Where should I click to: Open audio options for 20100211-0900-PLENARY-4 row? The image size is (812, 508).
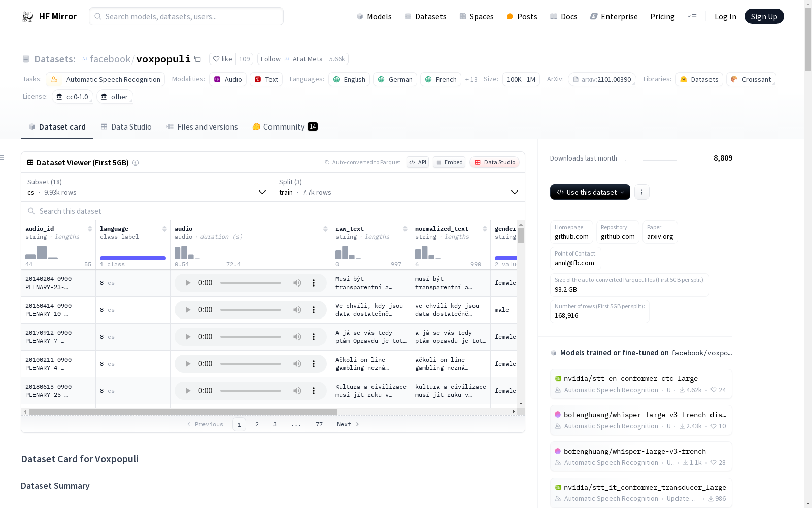(314, 364)
